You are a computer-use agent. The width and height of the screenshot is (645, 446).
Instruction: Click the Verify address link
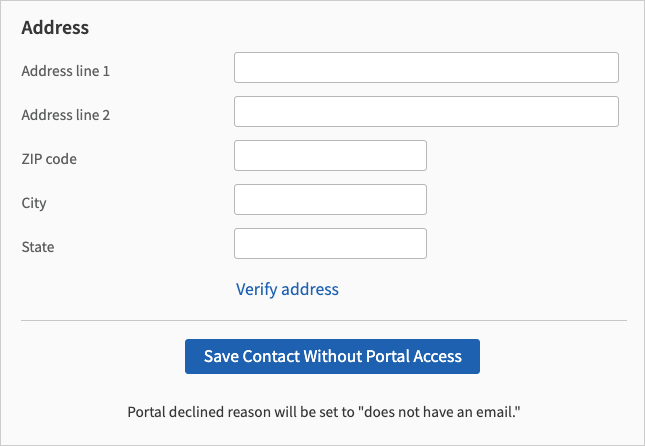click(x=287, y=289)
